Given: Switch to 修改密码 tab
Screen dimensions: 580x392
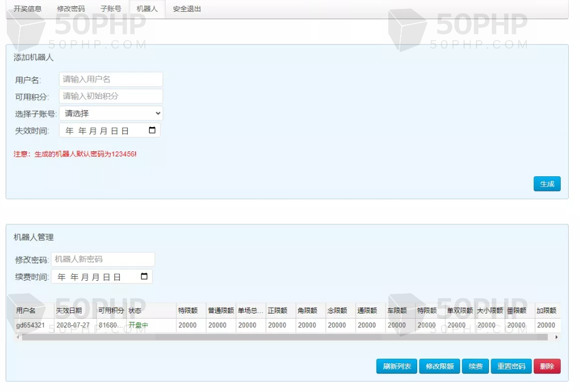Looking at the screenshot, I should coord(71,9).
